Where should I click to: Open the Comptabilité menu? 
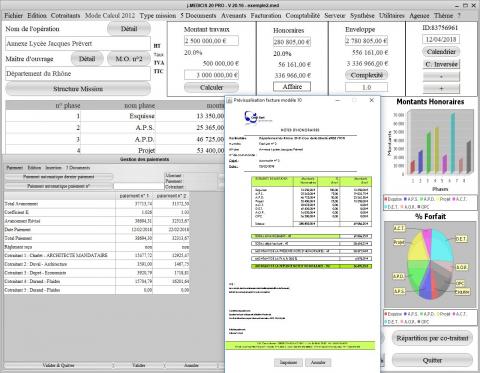pos(303,16)
